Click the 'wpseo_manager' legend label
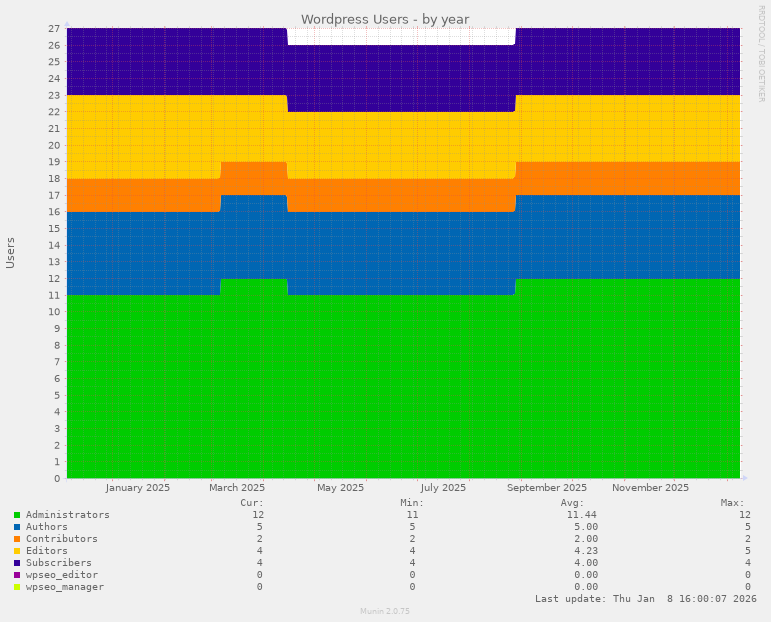The height and width of the screenshot is (622, 771). [x=65, y=587]
